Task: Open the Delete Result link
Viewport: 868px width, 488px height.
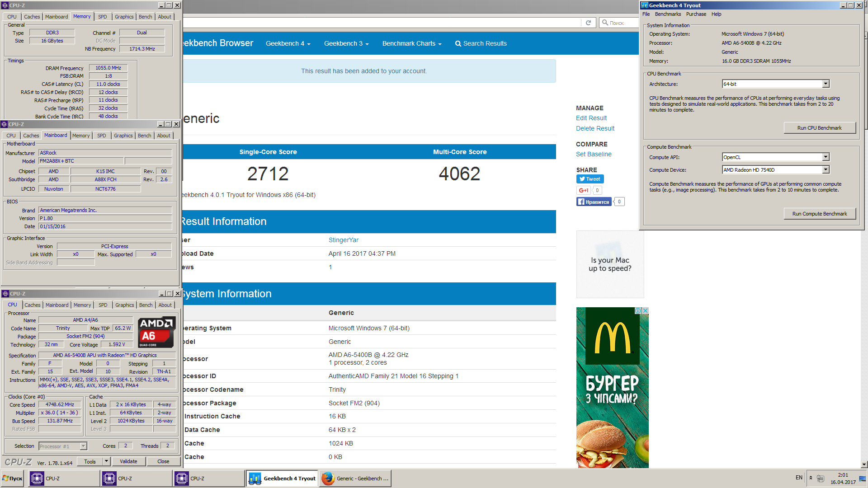Action: pyautogui.click(x=595, y=128)
